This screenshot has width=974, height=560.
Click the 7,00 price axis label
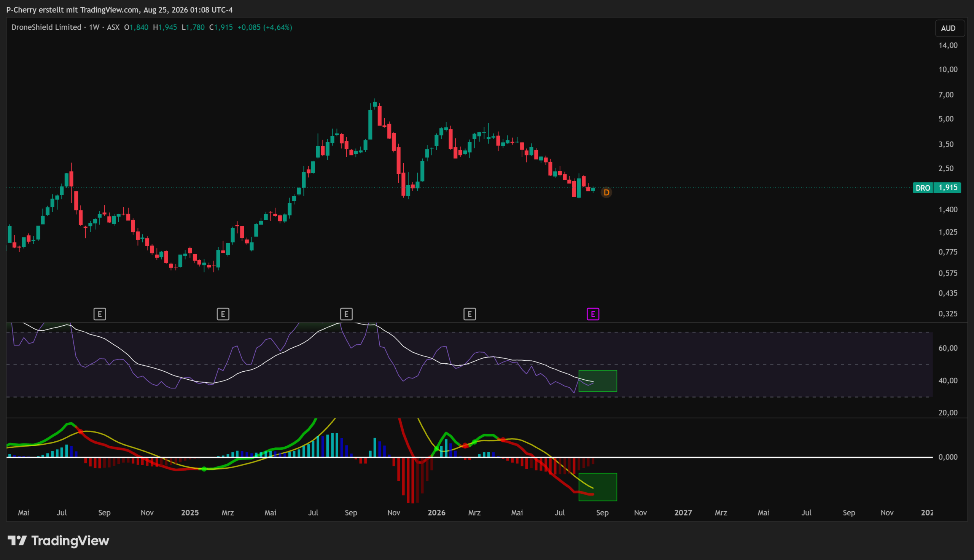[946, 95]
